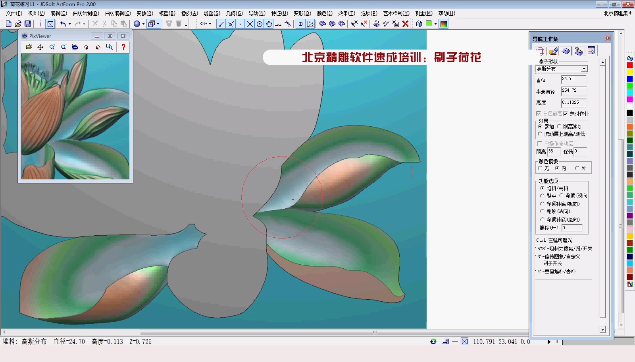Pick the yellow swatch in the color palette

click(630, 72)
